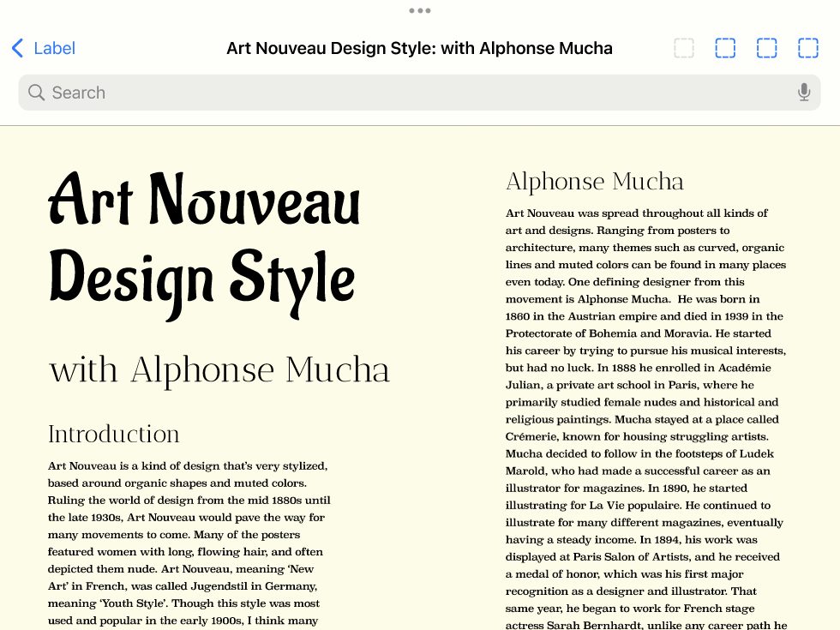The image size is (840, 630).
Task: Click the grayed-out dashed square toolbar icon
Action: click(x=683, y=48)
